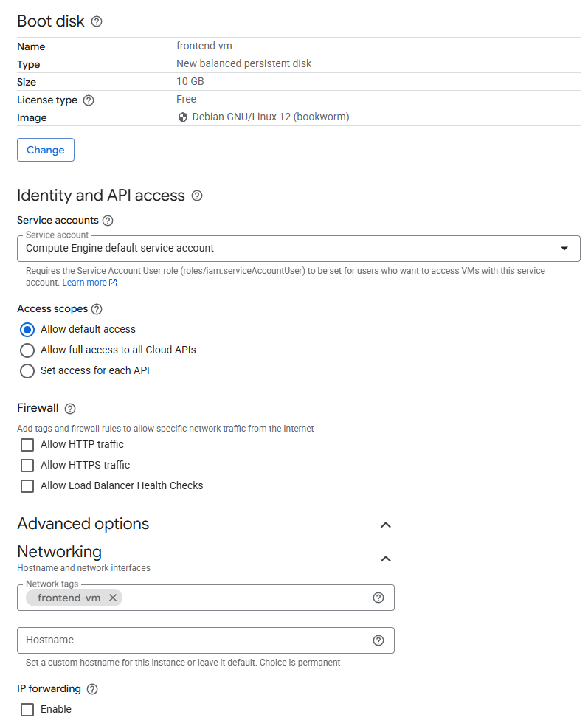Viewport: 588px width, 726px height.
Task: Collapse the Advanced options section
Action: click(x=385, y=525)
